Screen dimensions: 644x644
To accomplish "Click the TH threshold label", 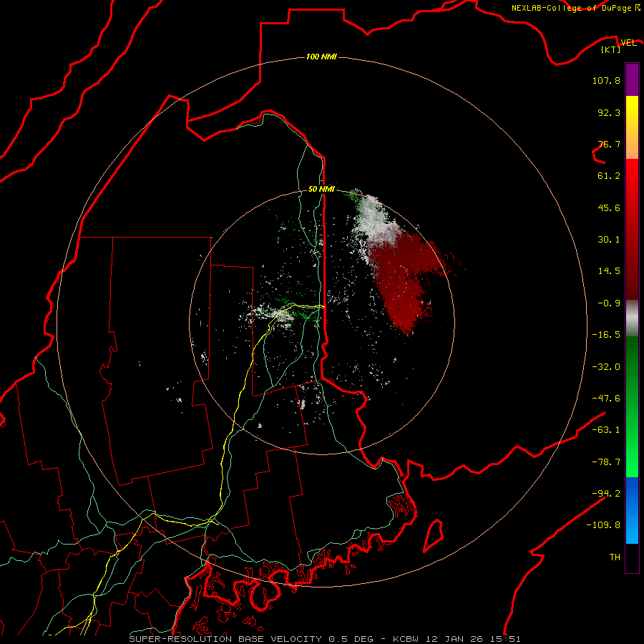I will pyautogui.click(x=615, y=557).
